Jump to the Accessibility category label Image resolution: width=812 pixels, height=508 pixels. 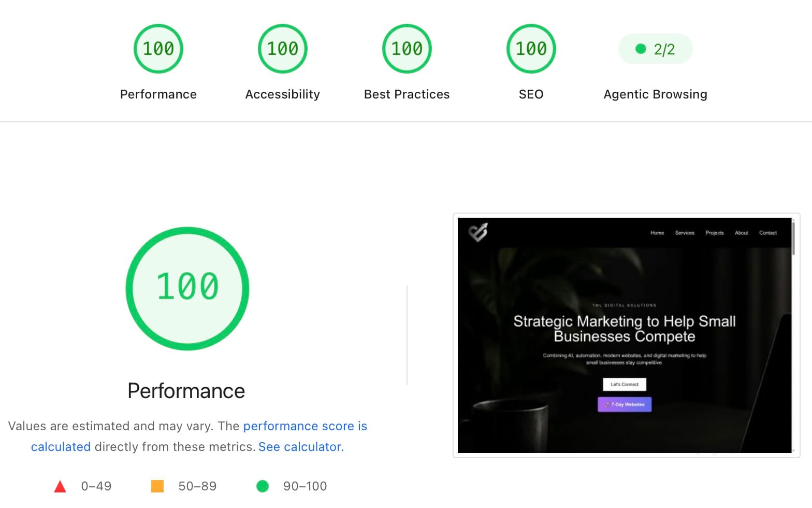point(283,94)
